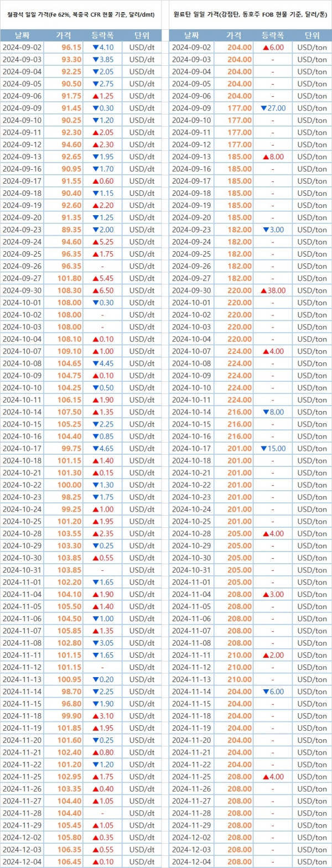The width and height of the screenshot is (332, 868).
Task: Select coking coal price 185.00 for 2024-09-13
Action: tap(240, 157)
